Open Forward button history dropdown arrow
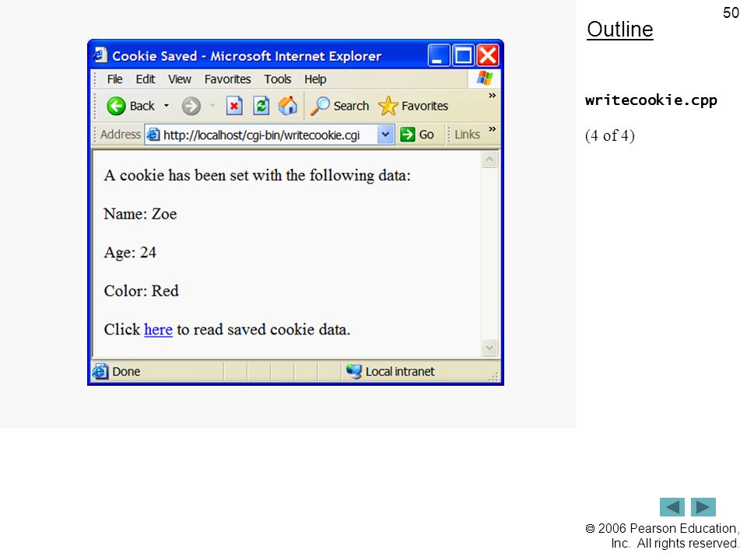Screen dimensions: 747x560 click(x=212, y=106)
